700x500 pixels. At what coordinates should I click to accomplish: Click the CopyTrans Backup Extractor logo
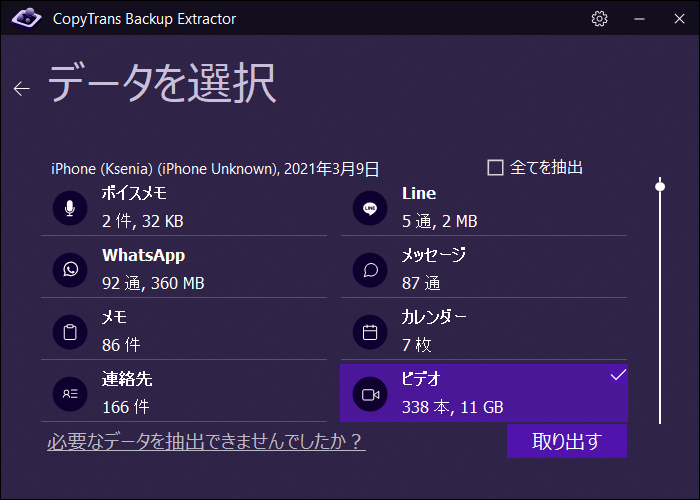[x=26, y=18]
